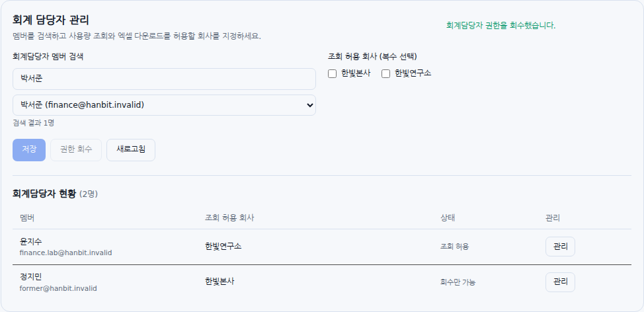Open the 박서준 member dropdown
Viewport: 644px width, 312px height.
pos(164,105)
